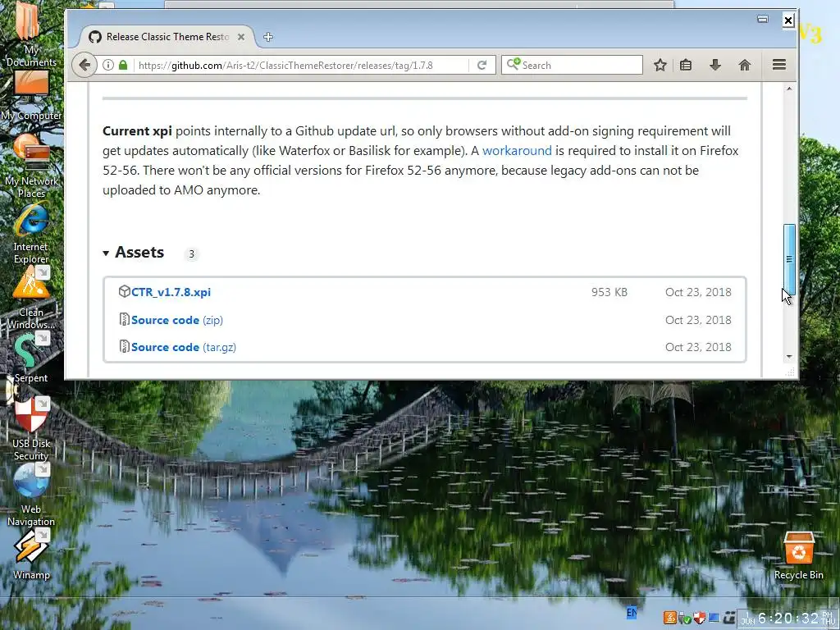Click the green padlock security icon
The height and width of the screenshot is (630, 840).
tap(123, 65)
